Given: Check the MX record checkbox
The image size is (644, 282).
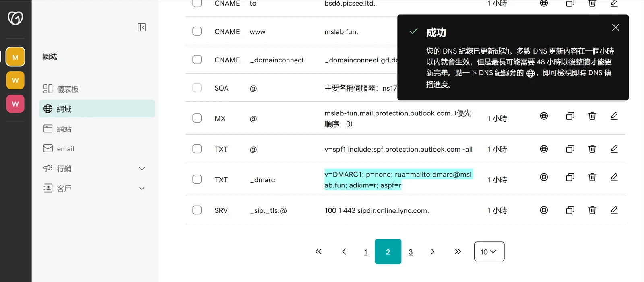Looking at the screenshot, I should [x=197, y=118].
